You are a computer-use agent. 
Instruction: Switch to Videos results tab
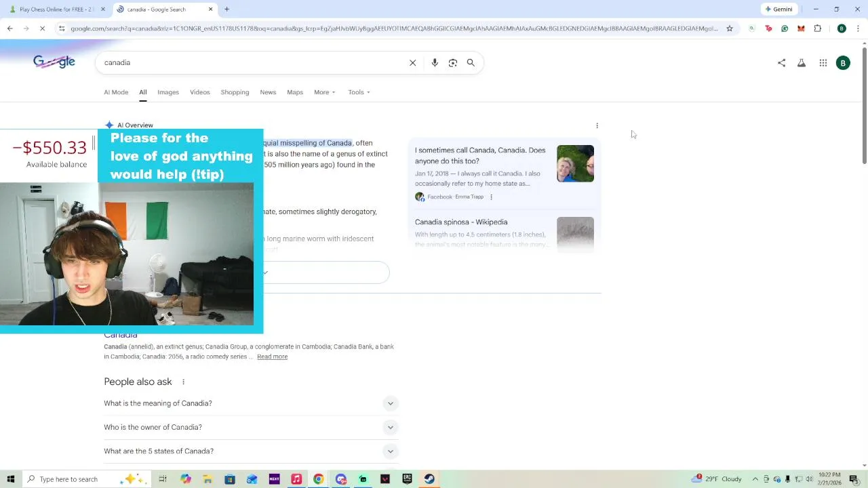(x=200, y=92)
